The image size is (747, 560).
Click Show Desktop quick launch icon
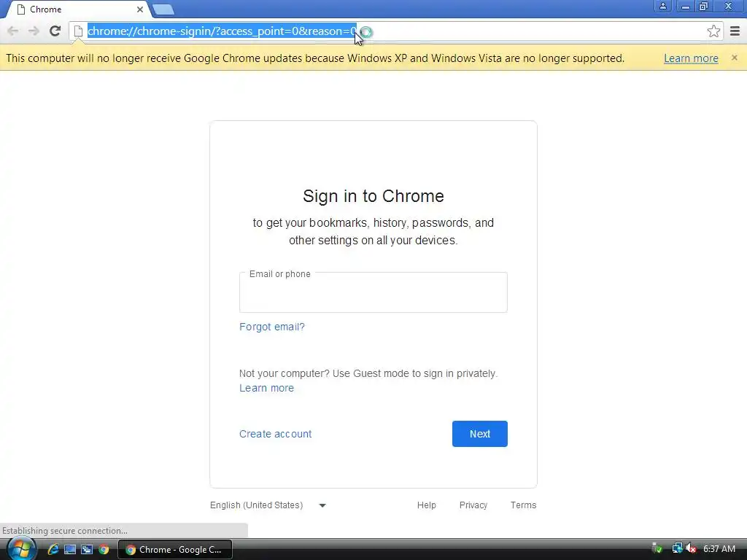pyautogui.click(x=70, y=550)
